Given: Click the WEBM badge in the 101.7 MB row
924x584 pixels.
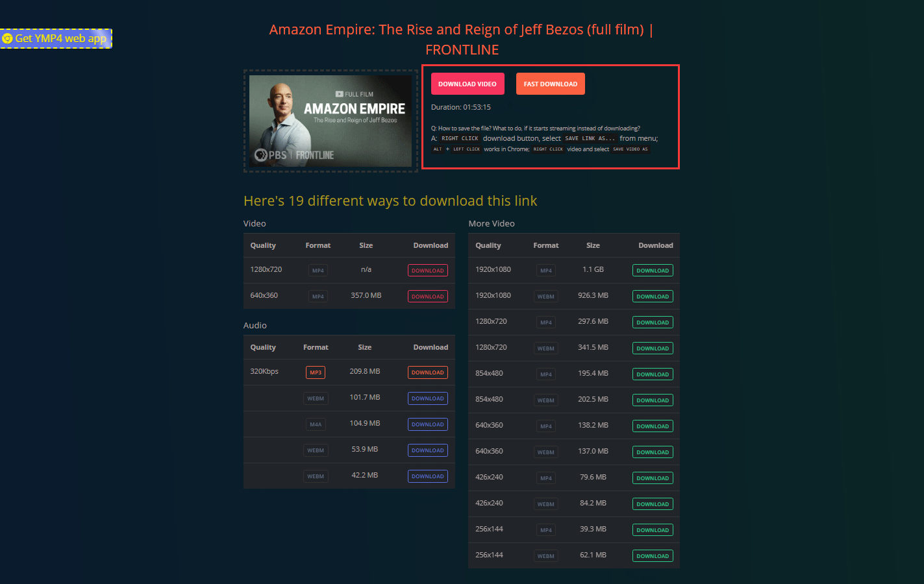Looking at the screenshot, I should 316,398.
